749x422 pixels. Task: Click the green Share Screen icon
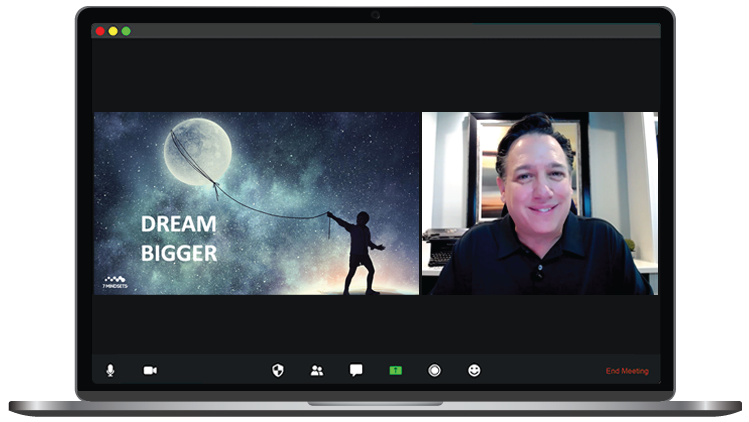pos(395,370)
